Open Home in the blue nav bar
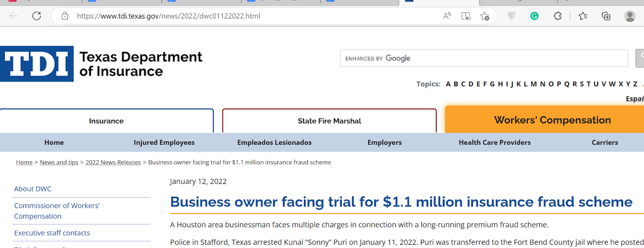 54,142
